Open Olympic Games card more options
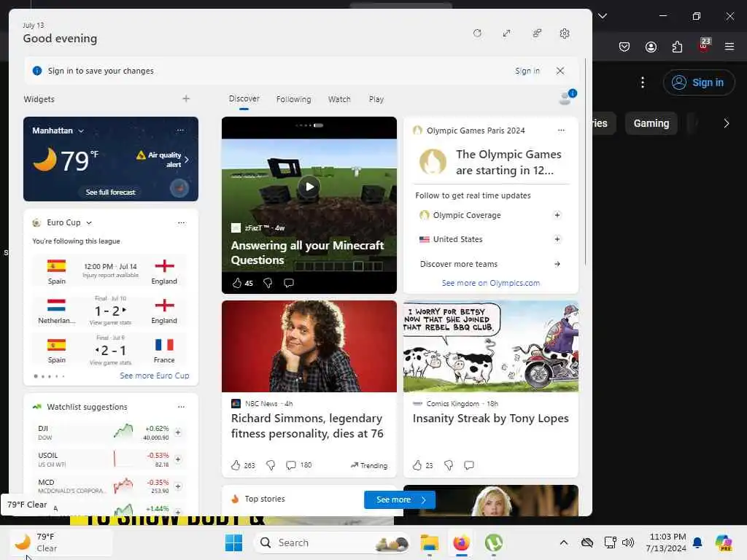 click(561, 130)
